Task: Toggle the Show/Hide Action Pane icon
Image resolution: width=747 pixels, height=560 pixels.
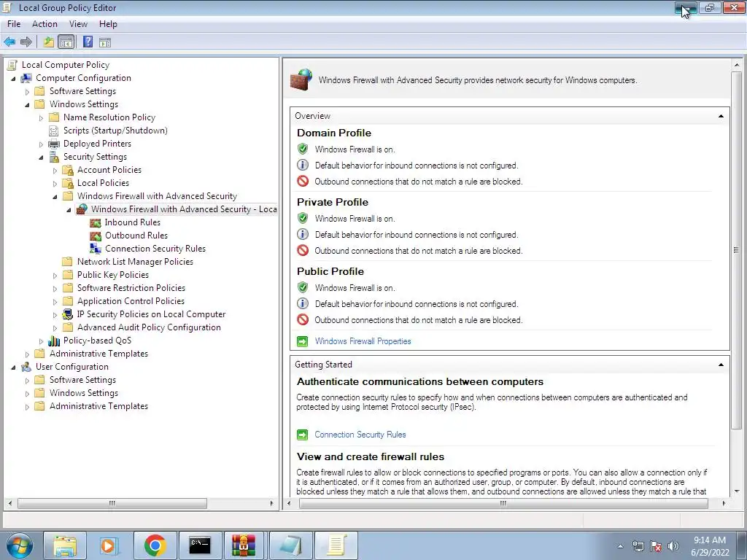Action: point(105,42)
